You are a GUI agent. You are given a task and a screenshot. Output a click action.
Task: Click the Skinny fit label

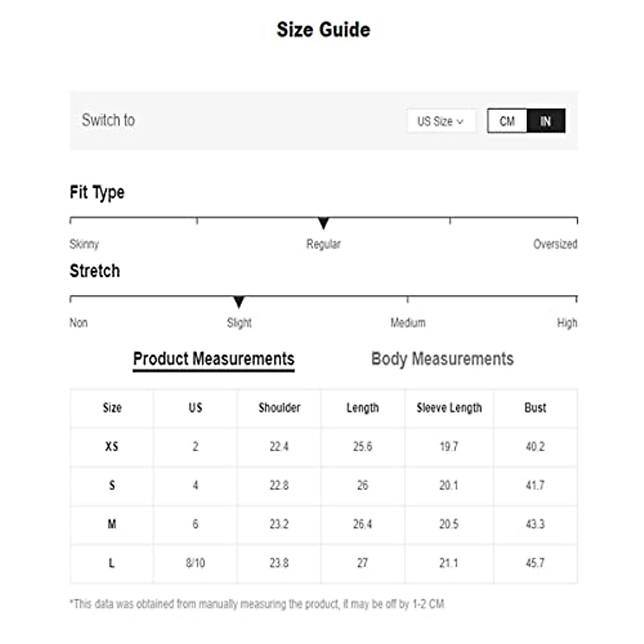click(84, 244)
